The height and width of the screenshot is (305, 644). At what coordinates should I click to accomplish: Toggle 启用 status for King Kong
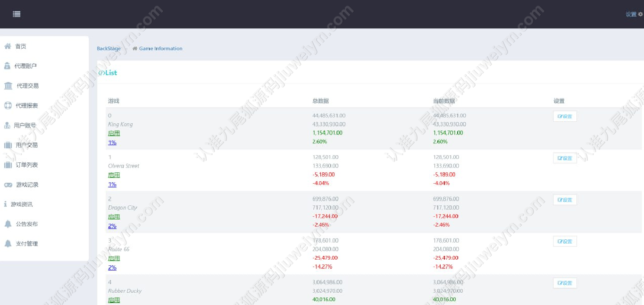tap(114, 134)
